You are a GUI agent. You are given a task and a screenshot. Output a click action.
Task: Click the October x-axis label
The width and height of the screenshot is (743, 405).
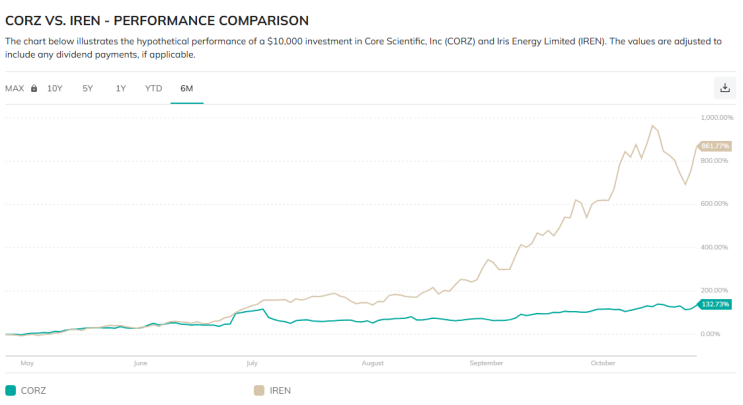pos(603,363)
